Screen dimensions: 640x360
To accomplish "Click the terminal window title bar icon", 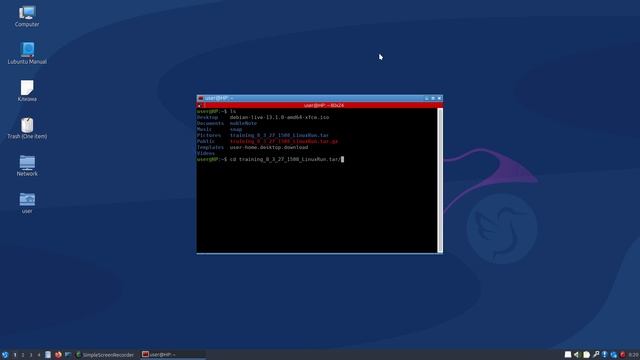I will [200, 98].
